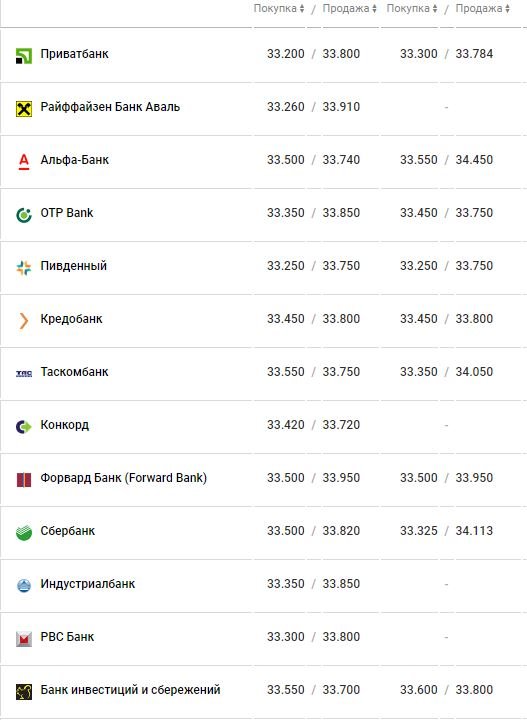Open the Таскомбанк bank link
527x720 pixels.
click(x=74, y=371)
